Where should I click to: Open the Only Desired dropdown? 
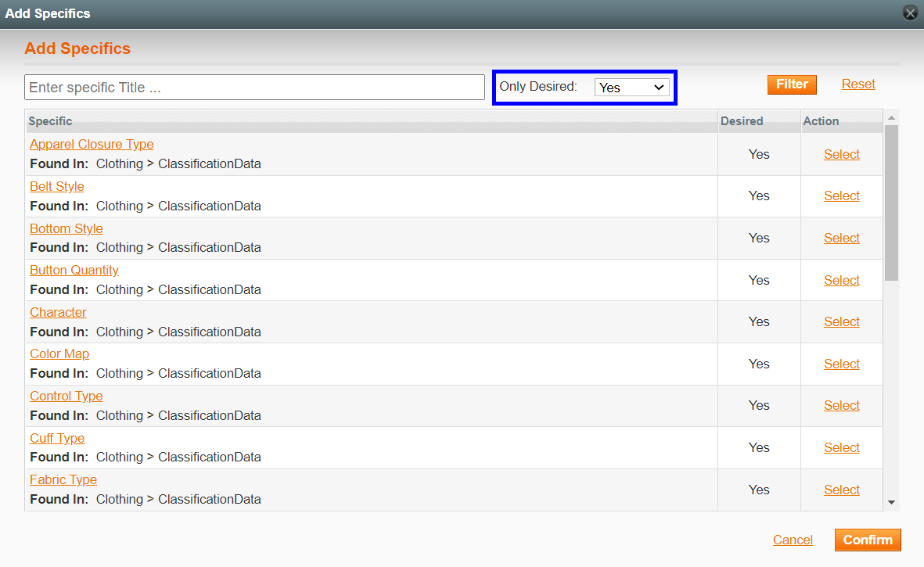click(631, 88)
